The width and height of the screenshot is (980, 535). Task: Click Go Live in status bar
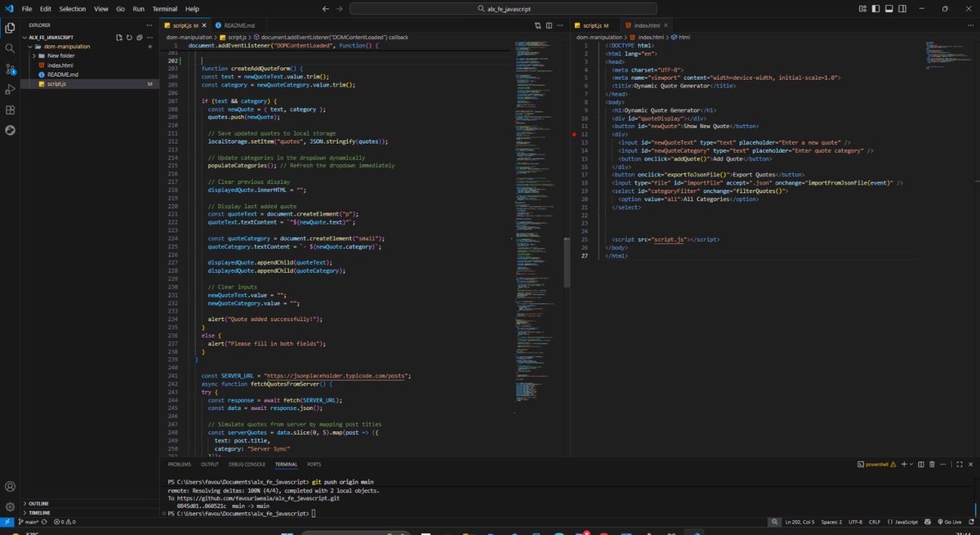point(950,521)
